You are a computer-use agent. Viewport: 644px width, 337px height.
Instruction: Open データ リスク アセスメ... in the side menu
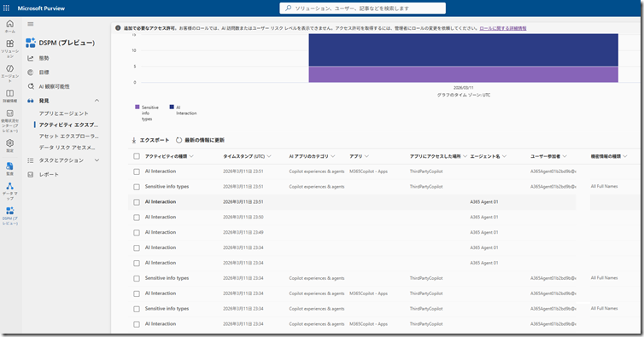67,148
